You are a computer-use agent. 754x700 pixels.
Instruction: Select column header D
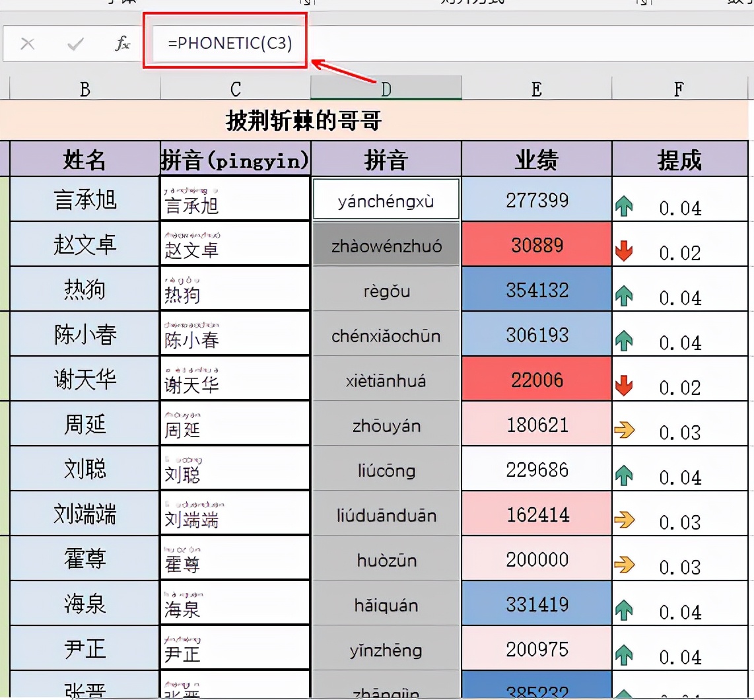(x=386, y=87)
